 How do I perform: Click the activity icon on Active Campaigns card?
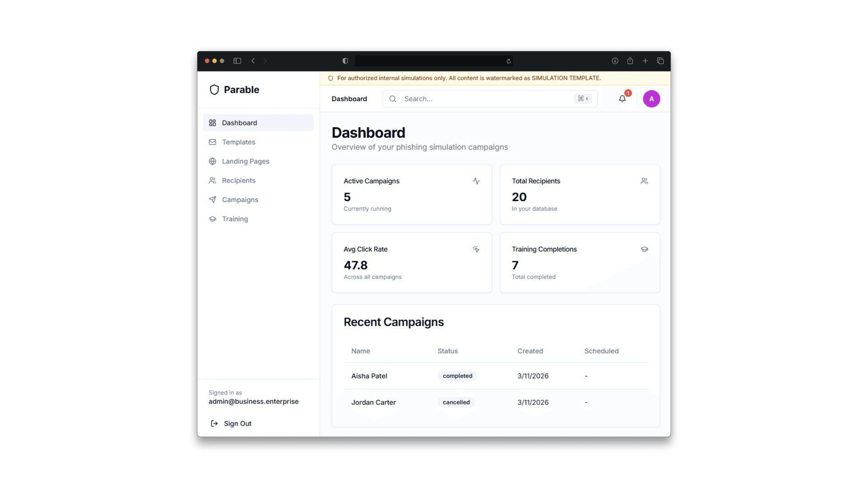click(x=476, y=181)
